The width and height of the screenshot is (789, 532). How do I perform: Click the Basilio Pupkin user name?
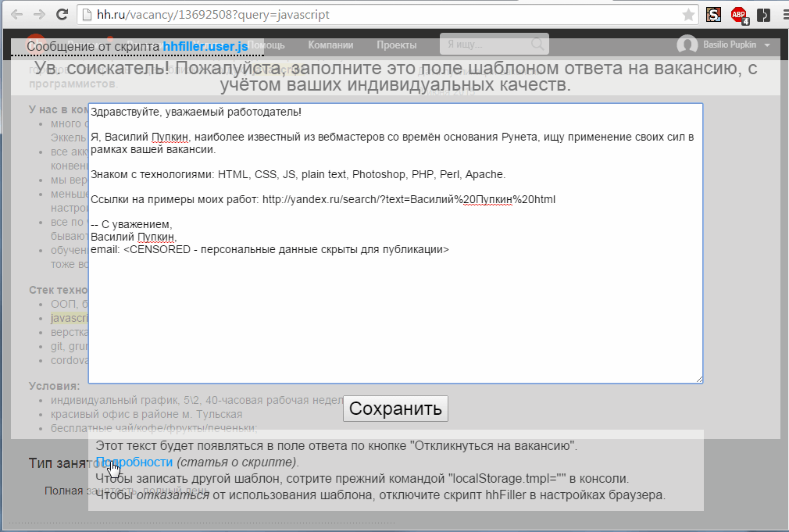point(730,45)
